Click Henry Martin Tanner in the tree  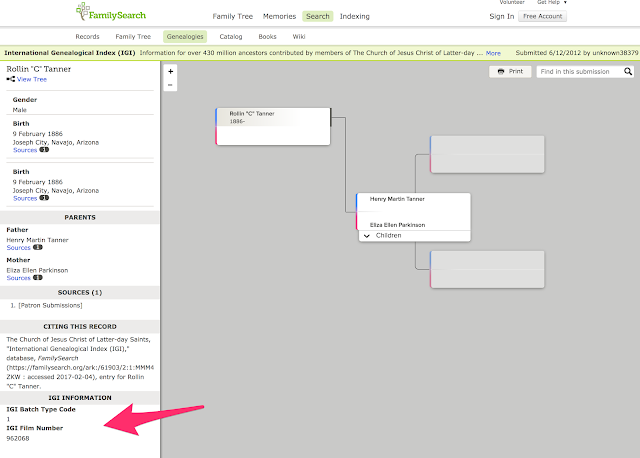pos(397,199)
